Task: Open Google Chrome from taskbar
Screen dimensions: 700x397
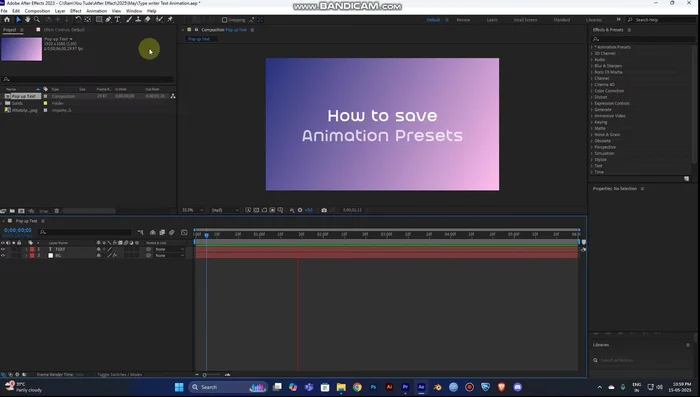Action: (357, 387)
